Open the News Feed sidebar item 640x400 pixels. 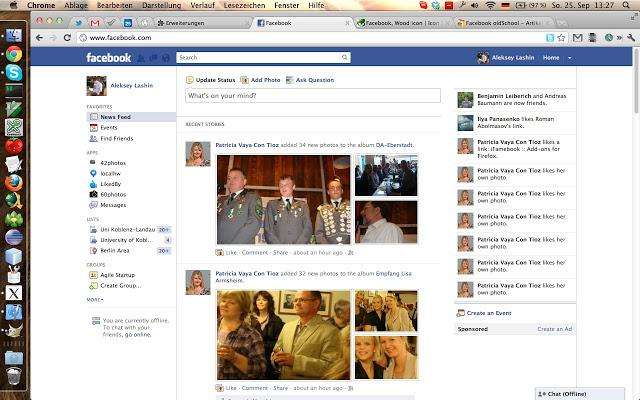pyautogui.click(x=114, y=117)
